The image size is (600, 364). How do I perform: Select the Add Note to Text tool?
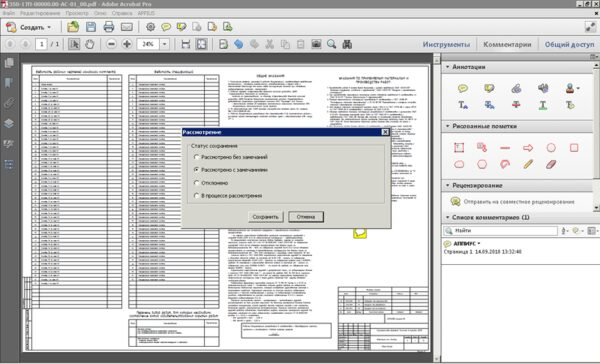(x=570, y=105)
